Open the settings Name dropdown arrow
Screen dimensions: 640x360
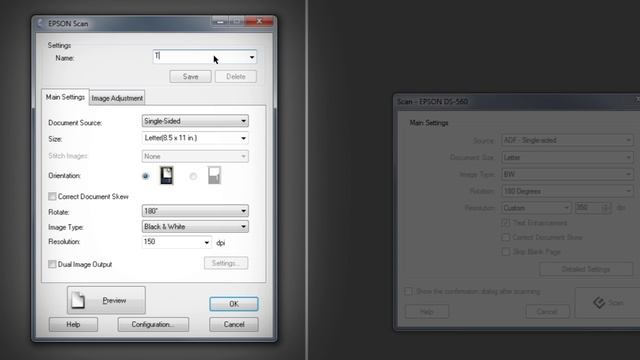252,57
